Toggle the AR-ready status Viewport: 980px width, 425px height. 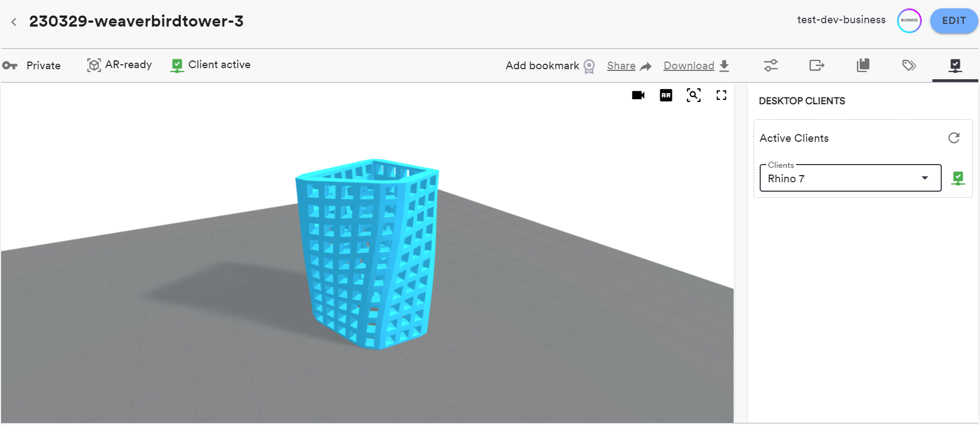pyautogui.click(x=120, y=65)
